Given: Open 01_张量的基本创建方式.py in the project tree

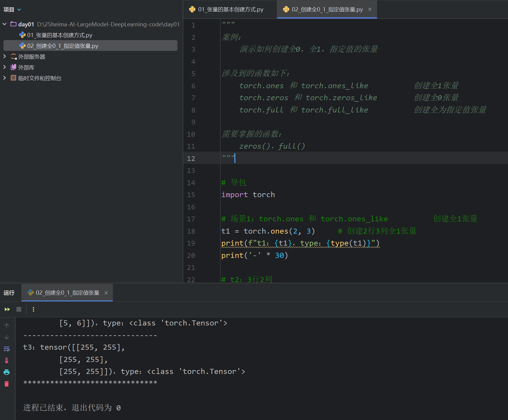Looking at the screenshot, I should pyautogui.click(x=60, y=35).
